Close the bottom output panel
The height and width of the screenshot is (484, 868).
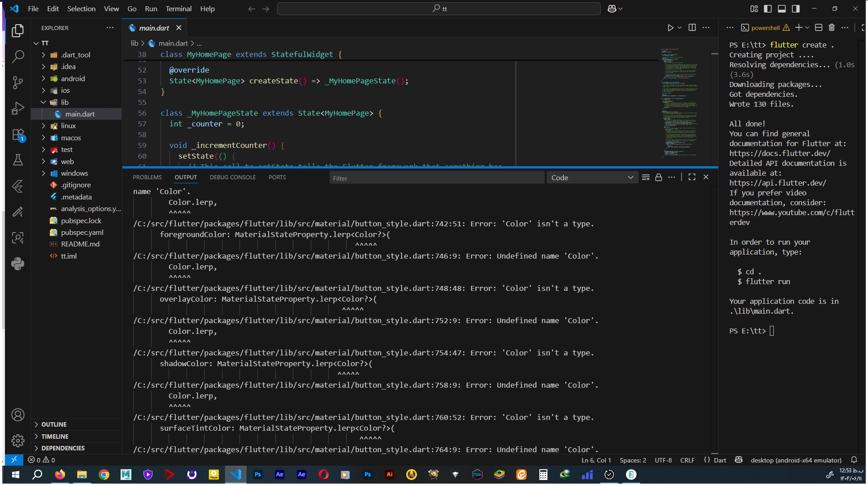pyautogui.click(x=706, y=177)
